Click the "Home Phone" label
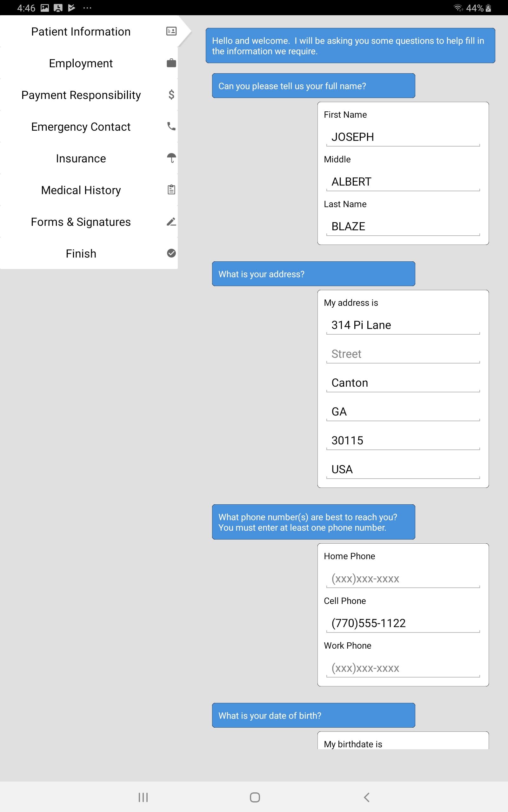The width and height of the screenshot is (508, 812). 350,556
